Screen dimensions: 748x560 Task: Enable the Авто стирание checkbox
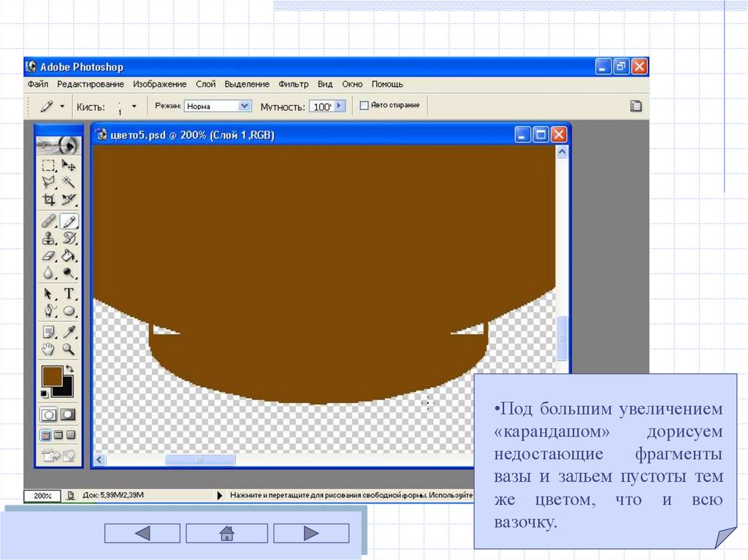click(365, 106)
